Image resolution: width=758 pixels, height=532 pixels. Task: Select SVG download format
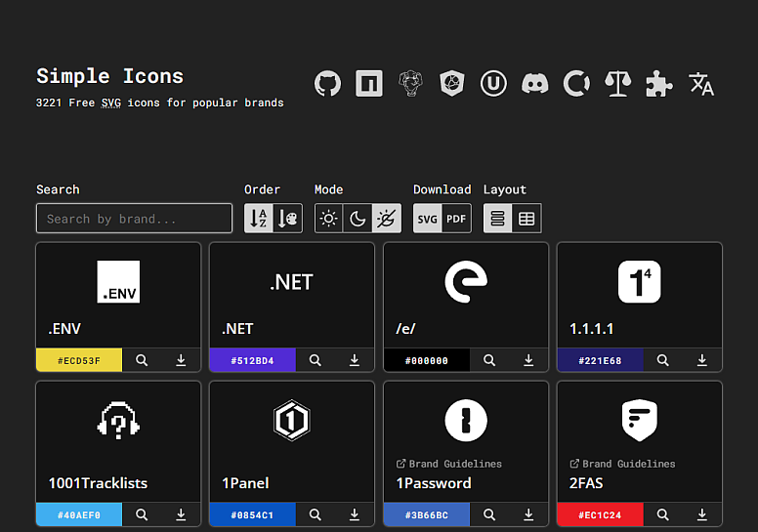pos(427,219)
